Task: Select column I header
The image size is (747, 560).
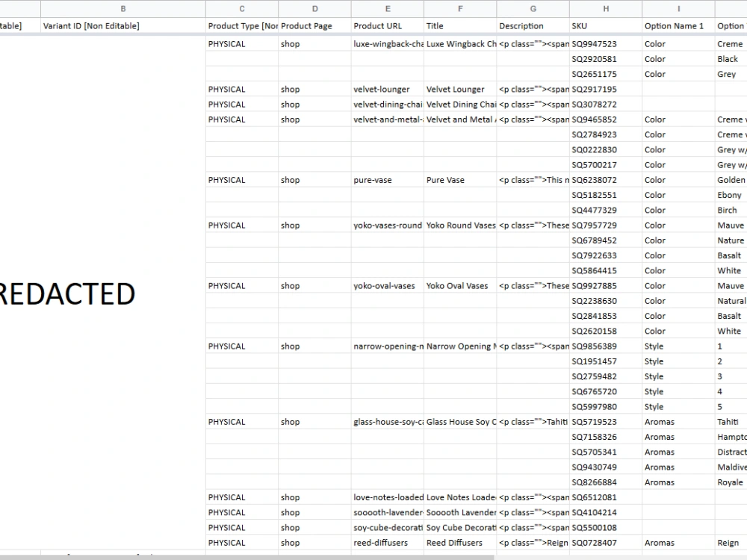Action: coord(678,9)
